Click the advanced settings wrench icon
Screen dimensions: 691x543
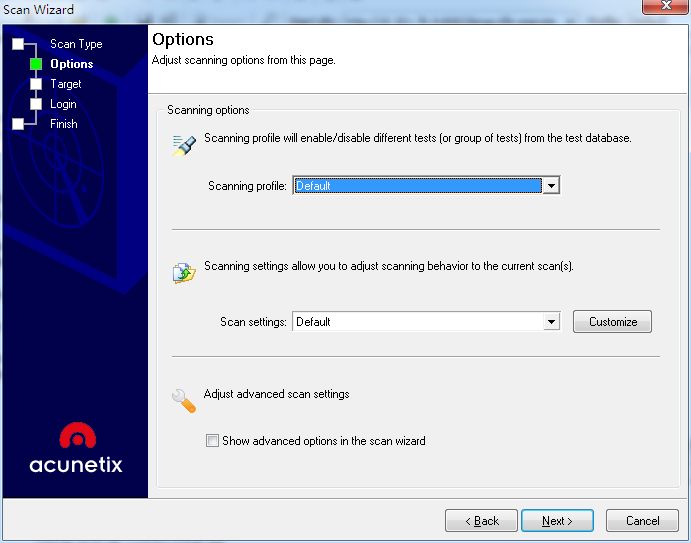[184, 401]
